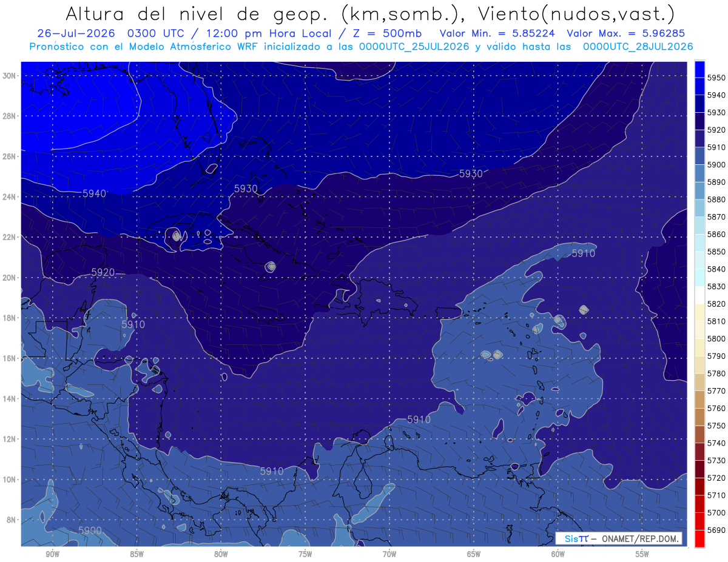Click the 55W longitude axis label

click(642, 554)
